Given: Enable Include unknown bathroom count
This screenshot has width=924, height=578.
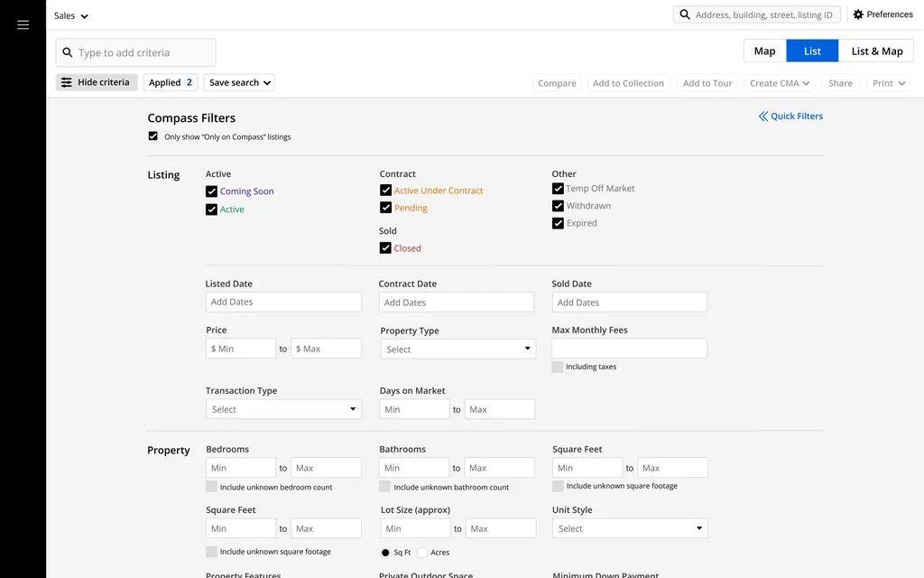Looking at the screenshot, I should [384, 487].
